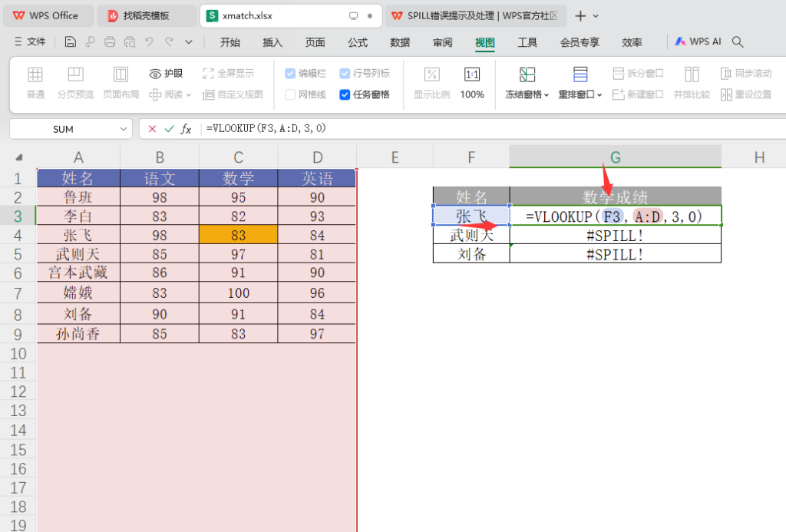Click the Redo arrow icon
The height and width of the screenshot is (532, 786).
coord(170,42)
